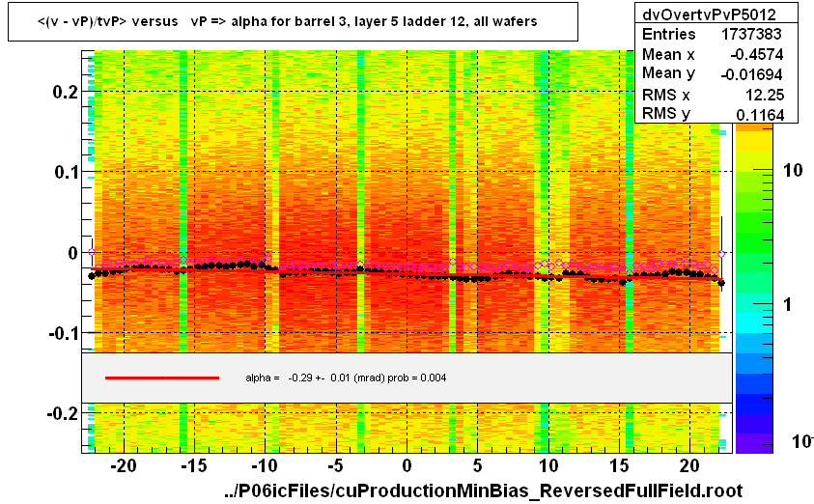814x504 pixels.
Task: Click the x-axis label -20
Action: (x=123, y=465)
